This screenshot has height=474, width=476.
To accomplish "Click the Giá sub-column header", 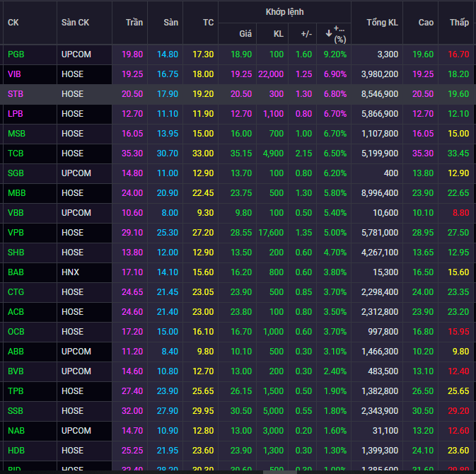I will click(x=245, y=33).
